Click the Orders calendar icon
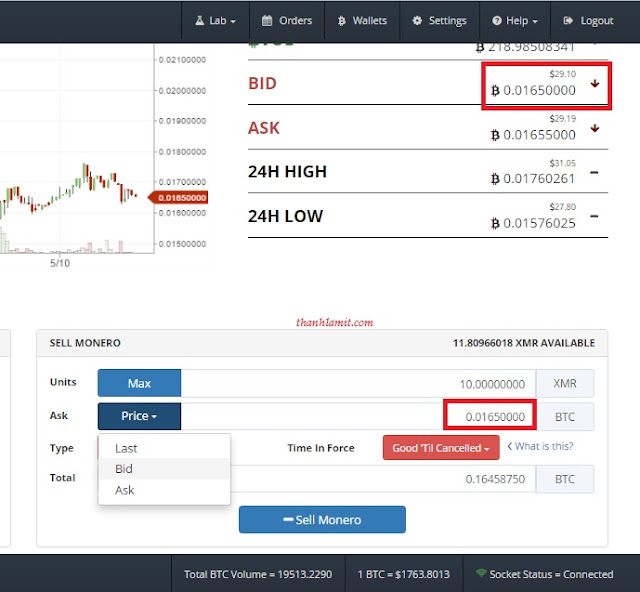The image size is (640, 592). pos(267,20)
